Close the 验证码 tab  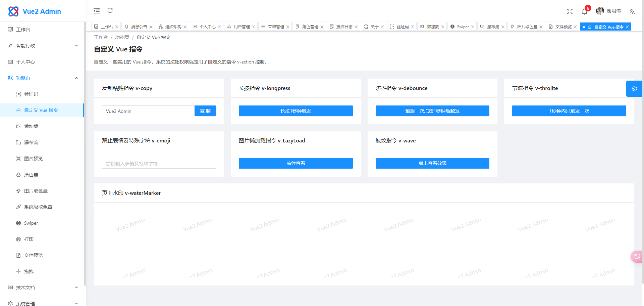coord(413,27)
